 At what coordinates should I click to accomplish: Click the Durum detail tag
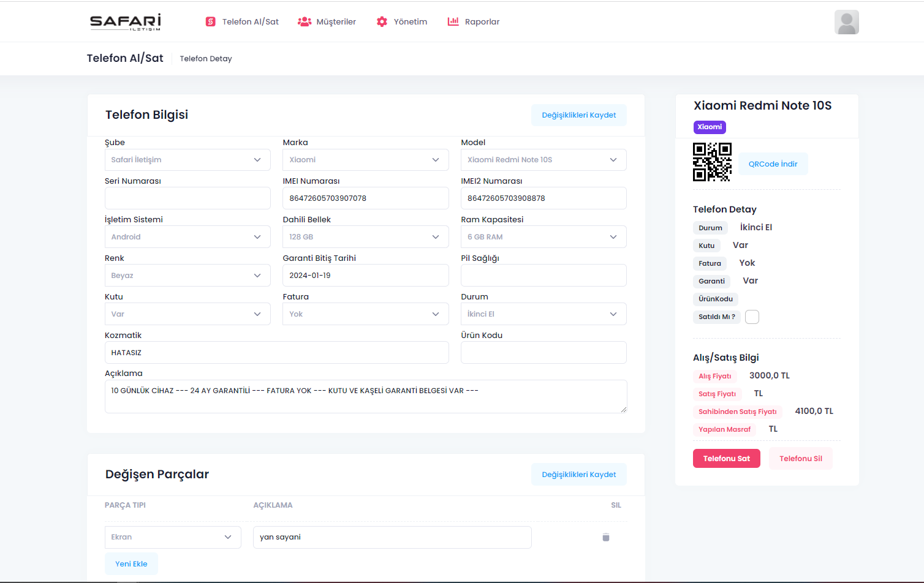click(x=711, y=228)
